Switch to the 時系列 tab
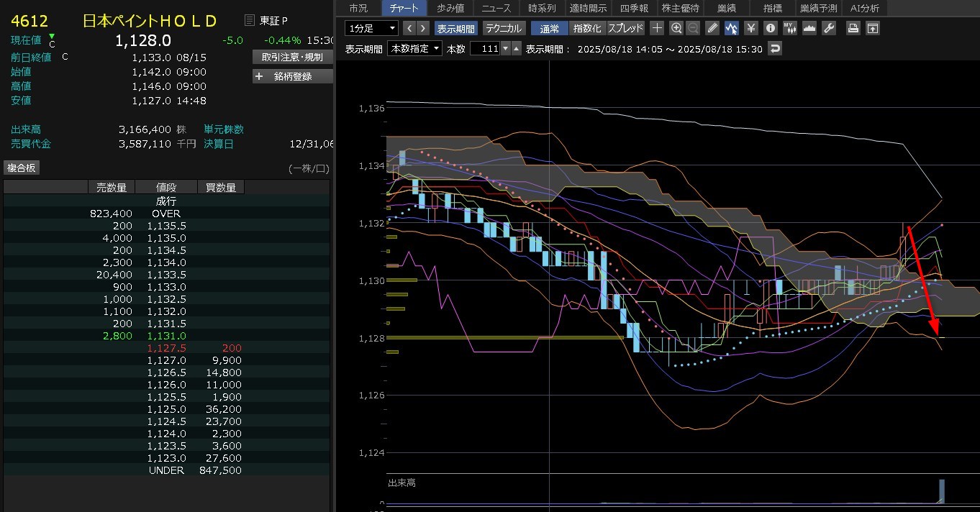 point(541,8)
